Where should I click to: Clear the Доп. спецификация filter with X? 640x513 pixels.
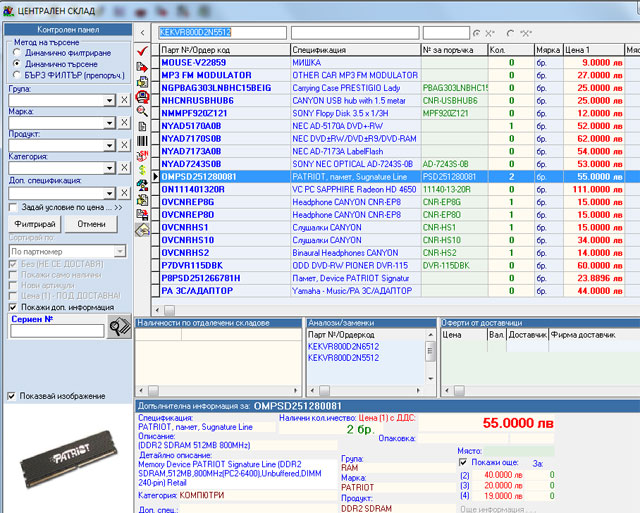[x=124, y=193]
